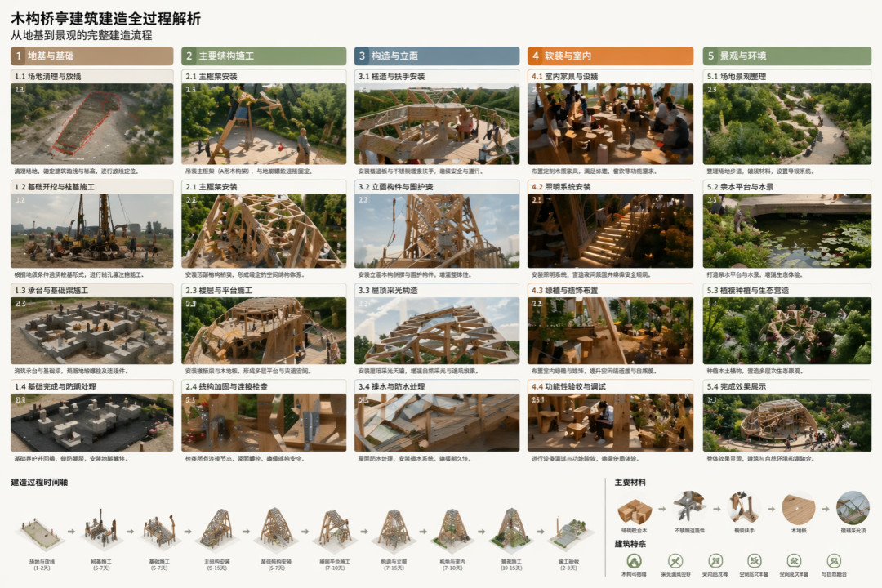
Task: Open the 钢索扶手 material icon
Action: click(x=743, y=508)
